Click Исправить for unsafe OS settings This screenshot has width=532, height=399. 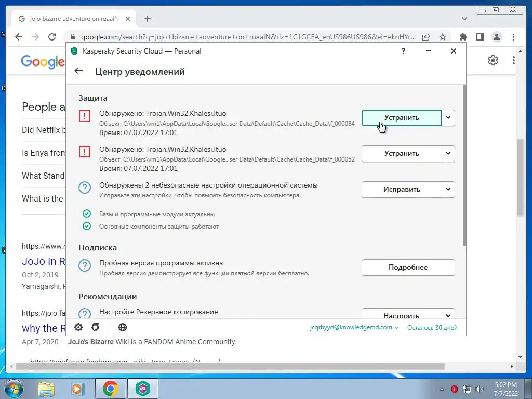tap(402, 189)
